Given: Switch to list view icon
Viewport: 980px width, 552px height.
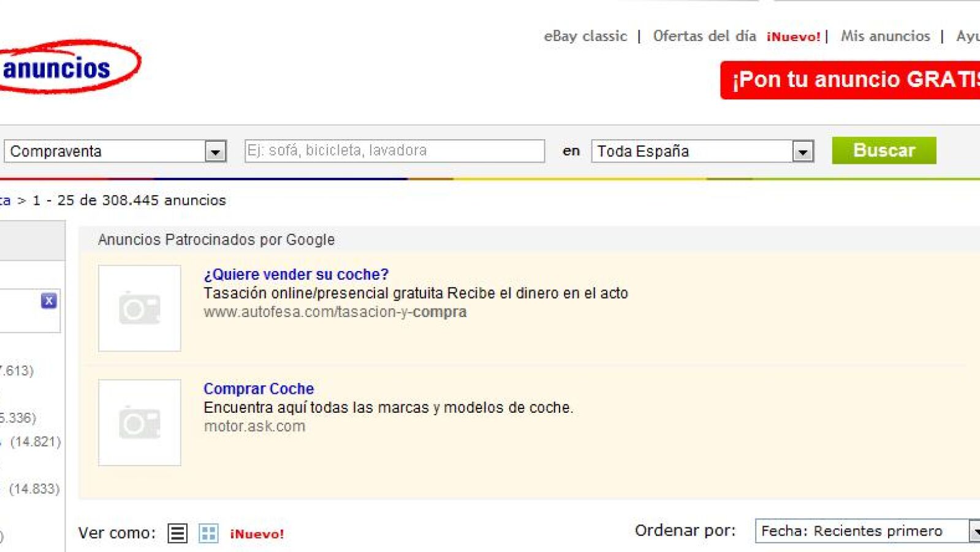Looking at the screenshot, I should tap(178, 533).
